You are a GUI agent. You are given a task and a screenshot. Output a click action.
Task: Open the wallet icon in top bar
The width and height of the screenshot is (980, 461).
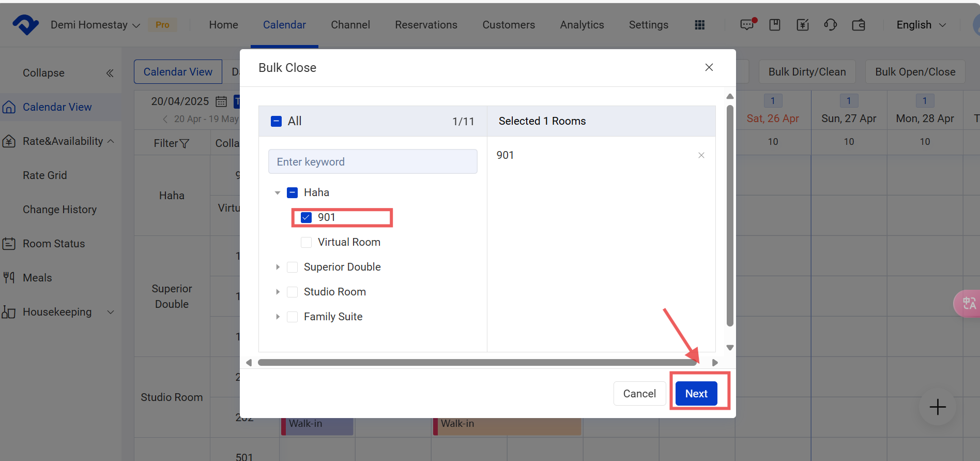coord(858,25)
